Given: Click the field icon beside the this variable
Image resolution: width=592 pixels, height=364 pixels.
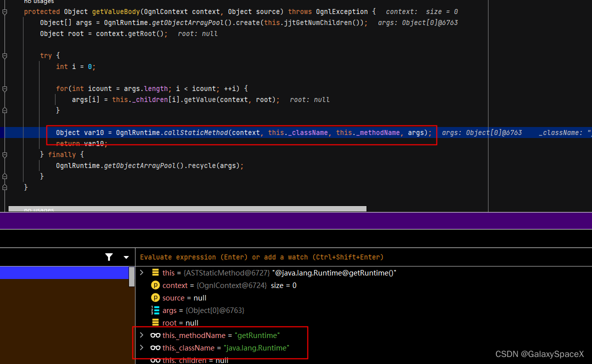Looking at the screenshot, I should tap(155, 272).
